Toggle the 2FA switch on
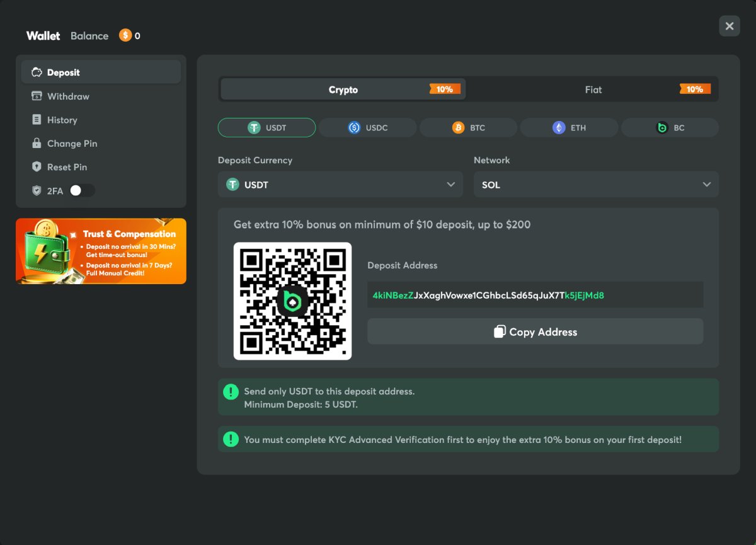This screenshot has height=545, width=756. click(x=83, y=190)
